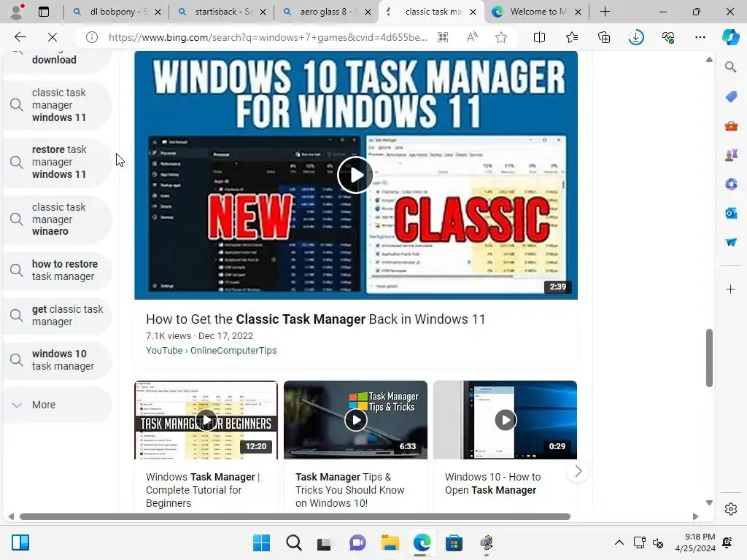Screen dimensions: 747x560
Task: Open 'How to Get the Classic Task Manager Back' title
Action: pyautogui.click(x=315, y=319)
